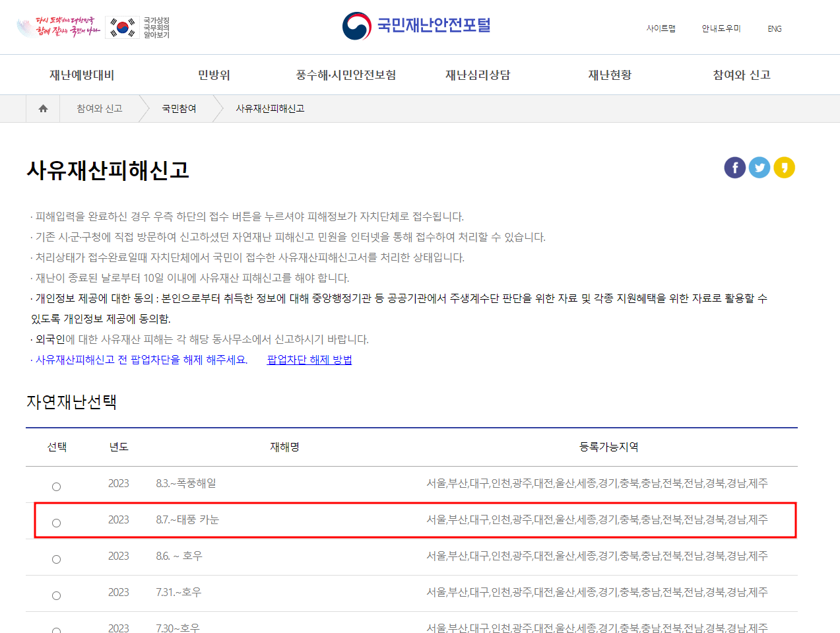Select the 8.7.~태풍 카눈 radio button

click(56, 522)
